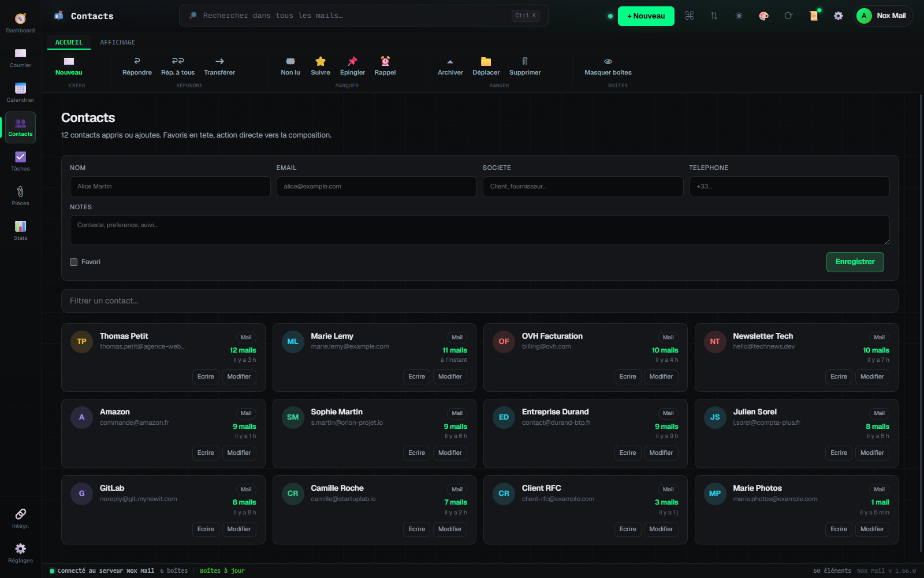Open the theme palette icon
This screenshot has height=578, width=924.
pyautogui.click(x=763, y=16)
